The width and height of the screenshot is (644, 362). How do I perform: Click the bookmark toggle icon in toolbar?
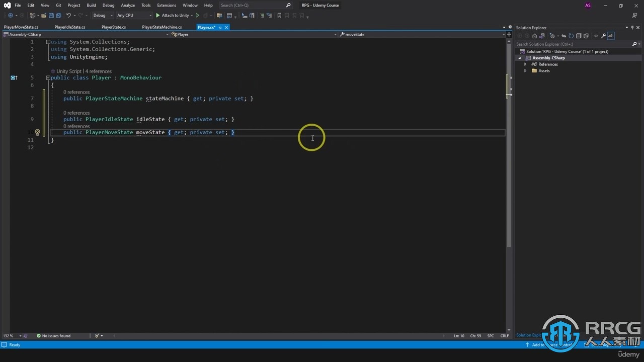(279, 15)
